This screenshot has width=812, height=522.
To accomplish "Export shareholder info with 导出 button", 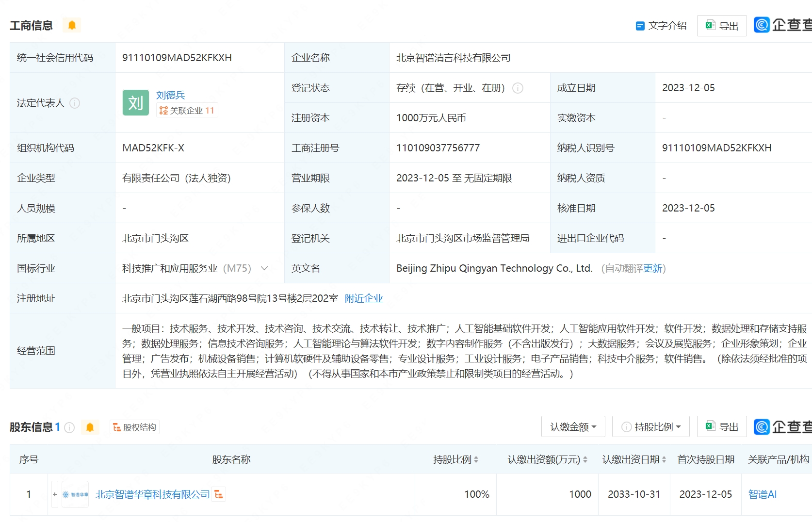I will [x=722, y=427].
